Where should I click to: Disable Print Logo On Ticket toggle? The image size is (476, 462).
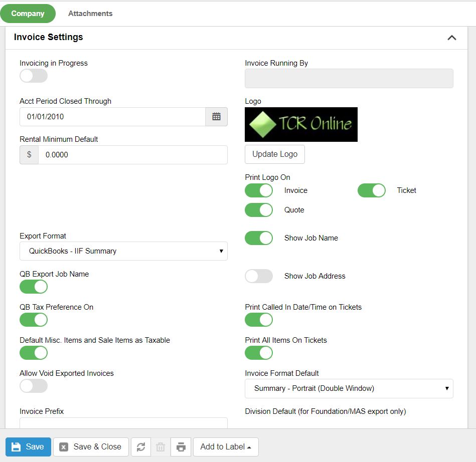pos(371,190)
